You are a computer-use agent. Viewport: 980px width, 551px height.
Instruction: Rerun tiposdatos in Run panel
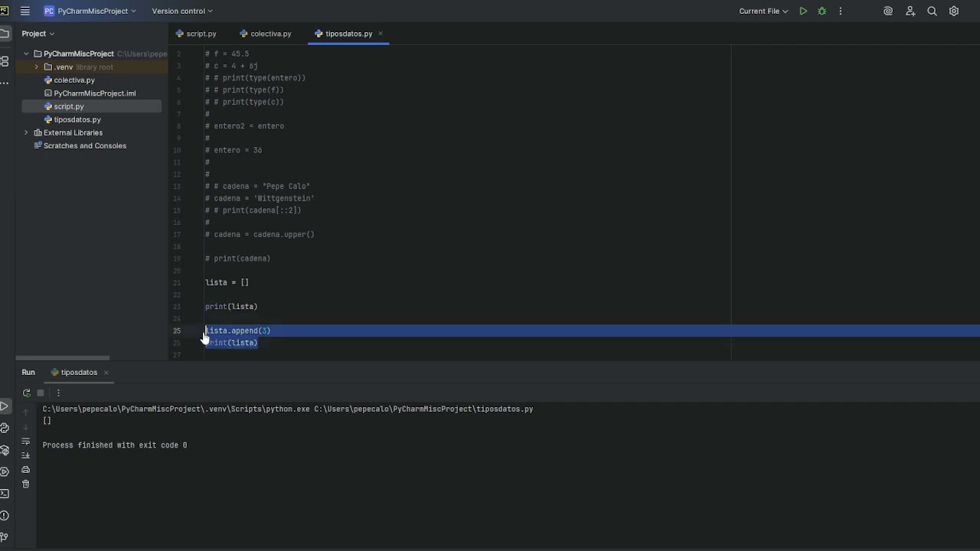[26, 393]
